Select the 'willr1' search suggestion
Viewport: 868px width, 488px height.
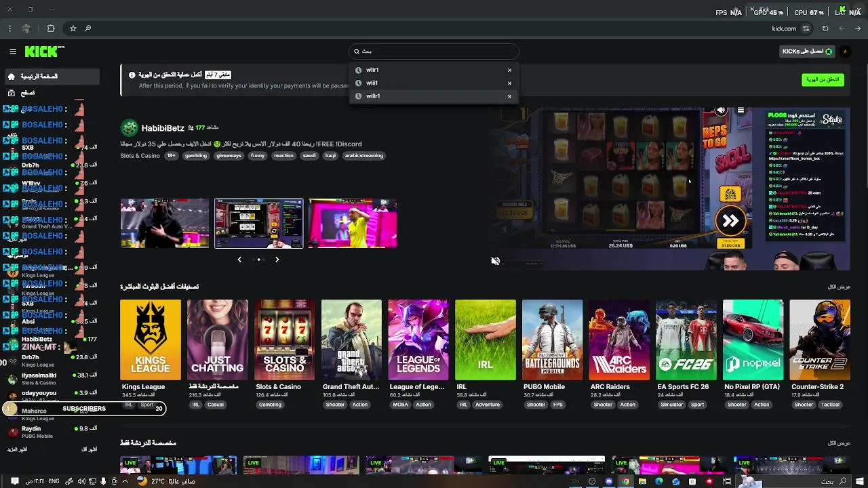tap(434, 96)
